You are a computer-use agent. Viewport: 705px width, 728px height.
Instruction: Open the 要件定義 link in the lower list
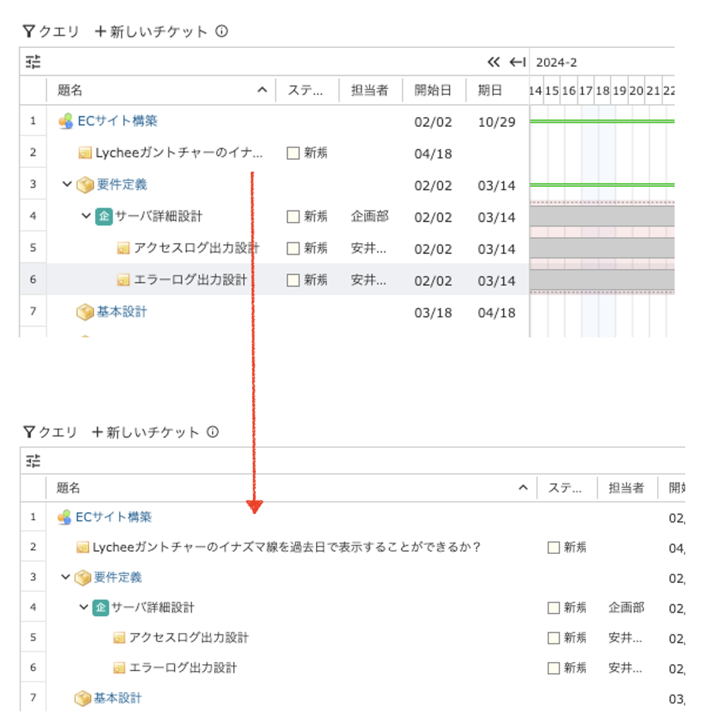[118, 578]
